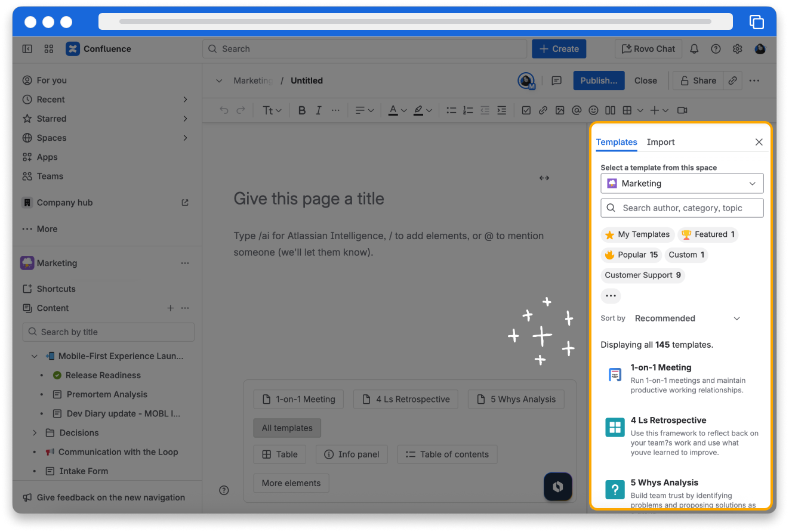Click the insert link toolbar icon
This screenshot has height=532, width=789.
[543, 110]
